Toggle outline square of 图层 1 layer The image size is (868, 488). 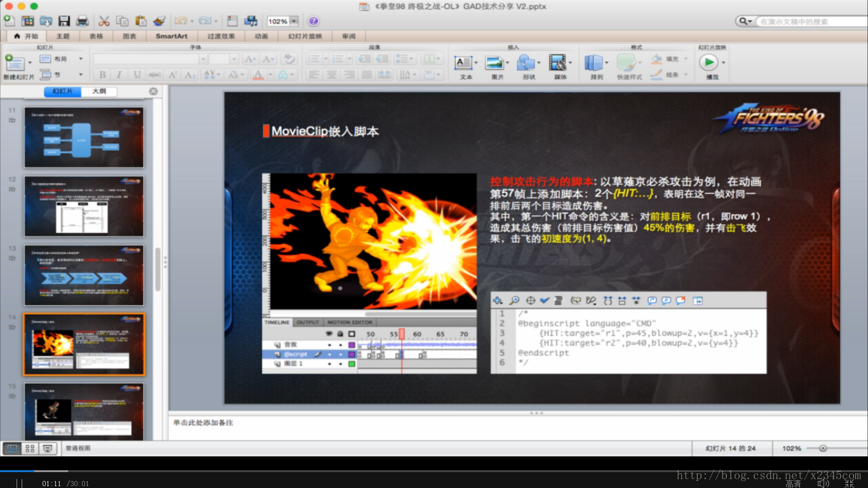[351, 364]
